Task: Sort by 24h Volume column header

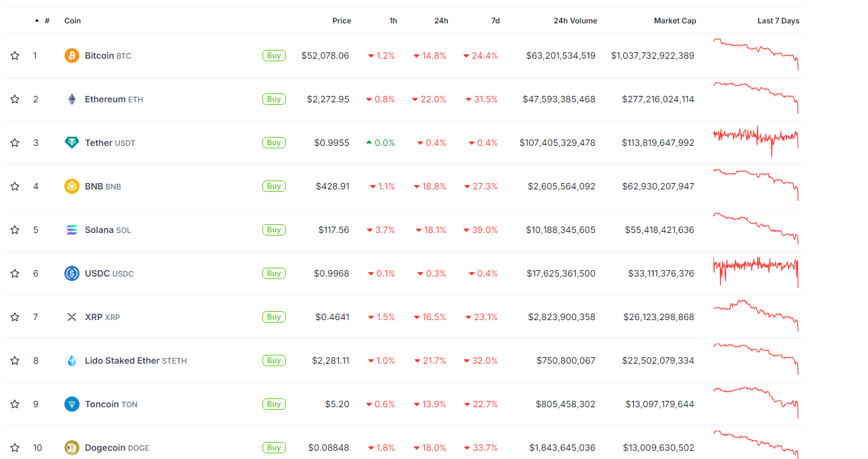Action: (x=575, y=21)
